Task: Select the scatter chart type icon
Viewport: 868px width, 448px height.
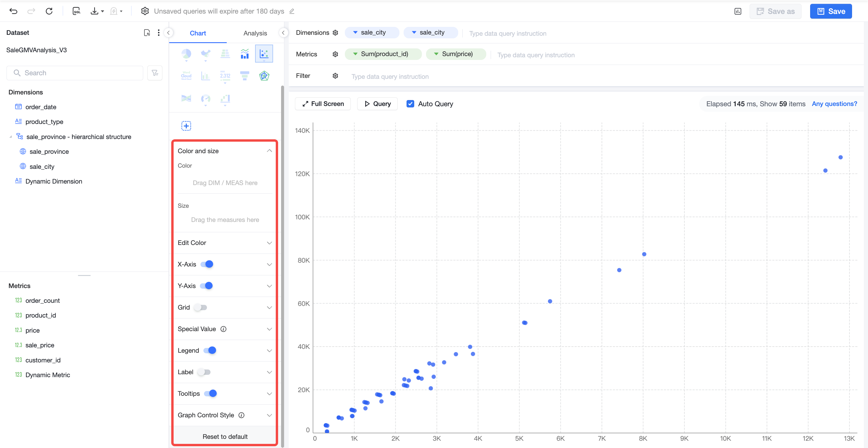Action: (x=264, y=53)
